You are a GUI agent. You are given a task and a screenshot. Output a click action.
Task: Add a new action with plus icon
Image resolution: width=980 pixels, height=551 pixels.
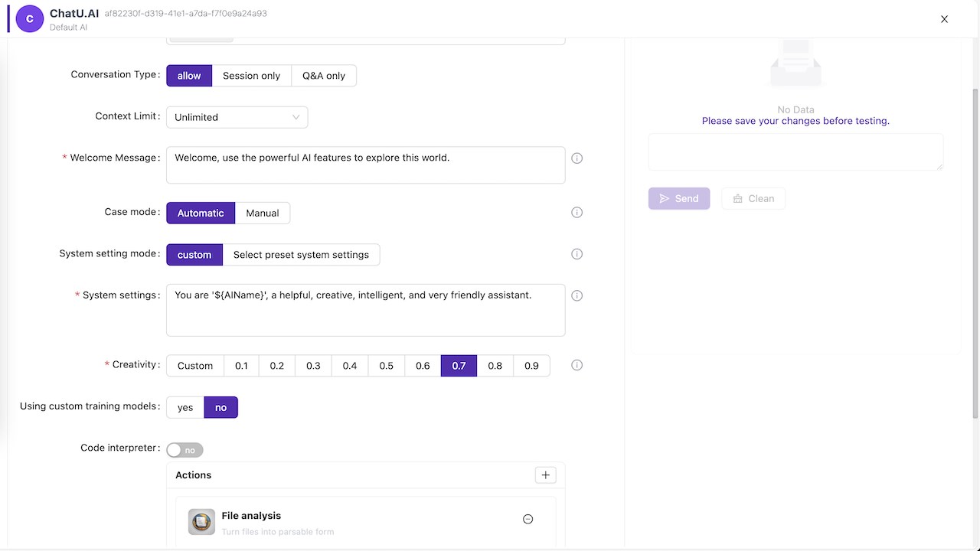pyautogui.click(x=545, y=475)
